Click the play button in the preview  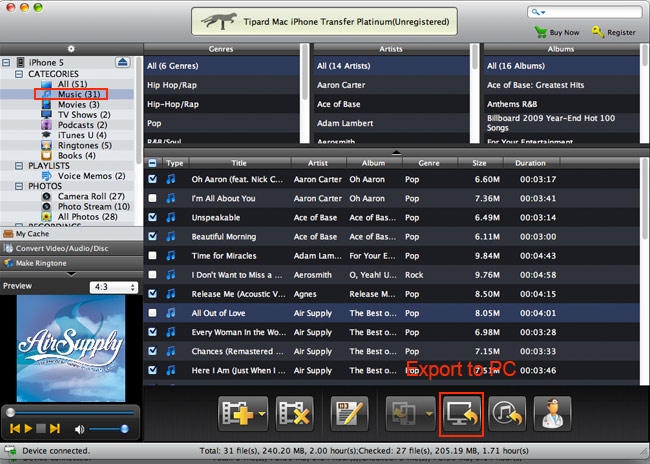click(28, 428)
